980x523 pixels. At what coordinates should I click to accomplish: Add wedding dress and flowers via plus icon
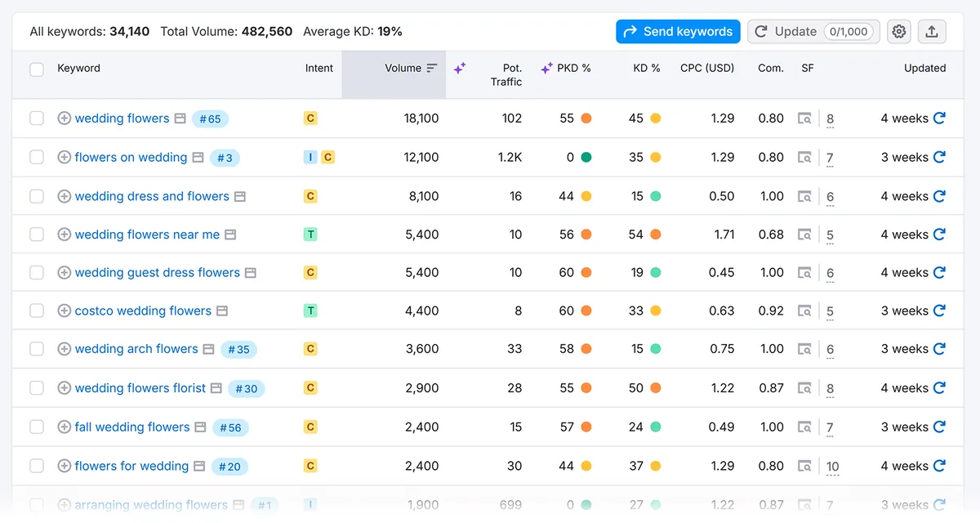(x=64, y=196)
